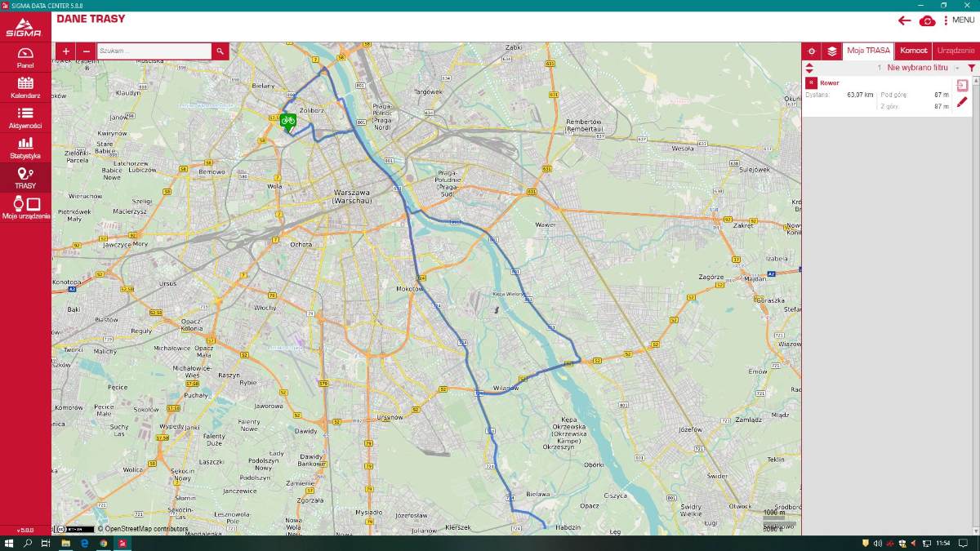Click the Sigma Data Center taskbar icon
The image size is (980, 551).
tap(122, 543)
